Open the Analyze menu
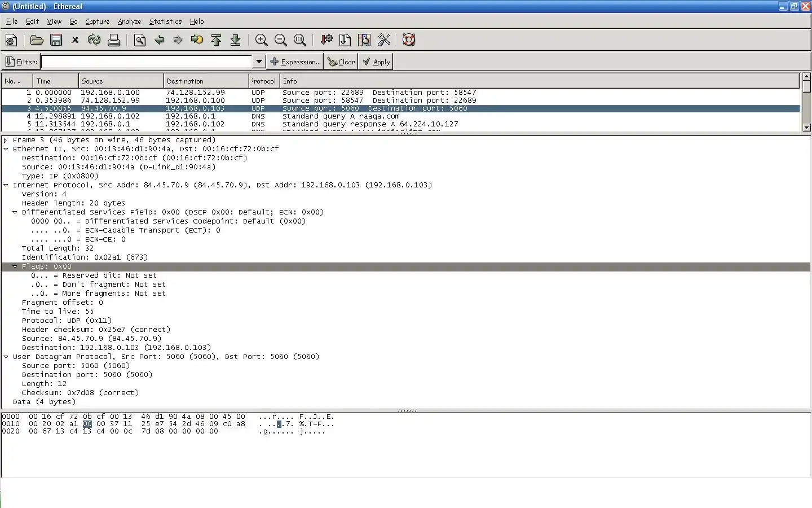This screenshot has width=812, height=508. click(129, 21)
